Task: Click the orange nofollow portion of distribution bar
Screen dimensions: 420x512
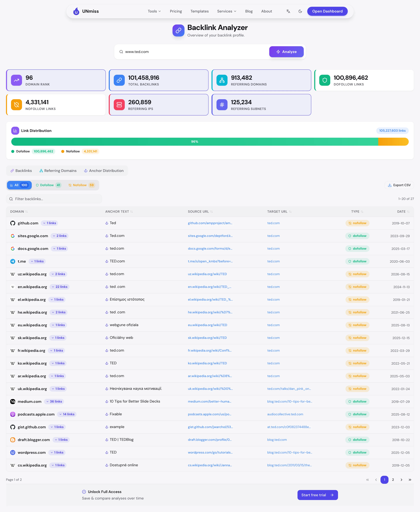Action: (393, 142)
